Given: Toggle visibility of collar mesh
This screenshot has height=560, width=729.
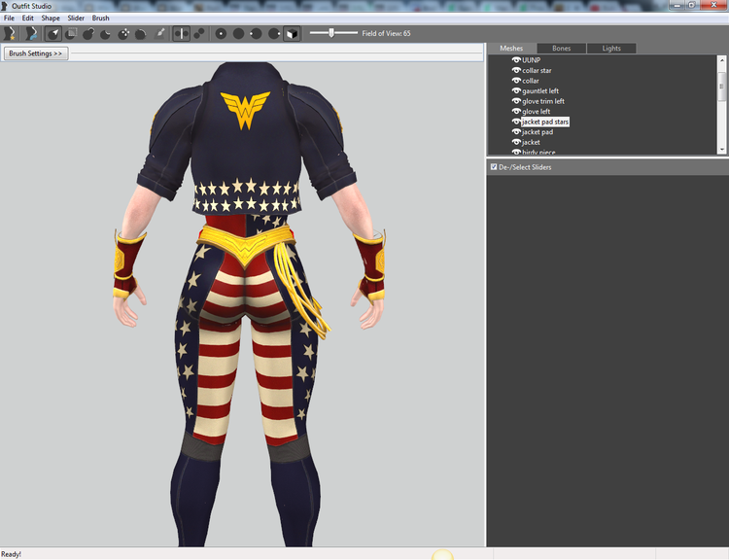Looking at the screenshot, I should click(x=516, y=81).
